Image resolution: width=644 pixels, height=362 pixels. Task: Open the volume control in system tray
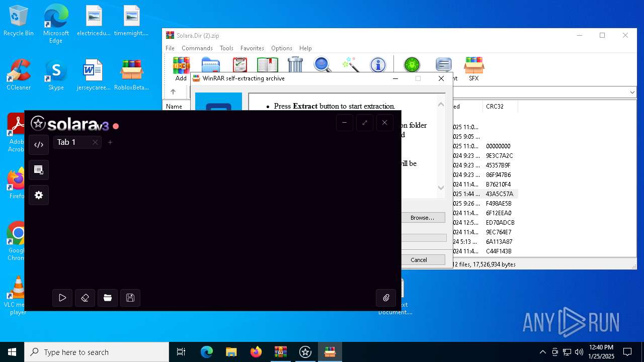(579, 352)
